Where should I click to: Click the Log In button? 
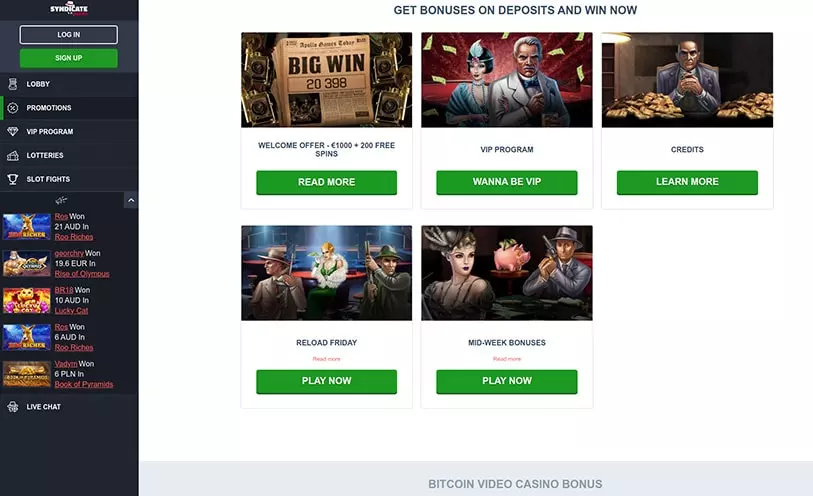[68, 35]
